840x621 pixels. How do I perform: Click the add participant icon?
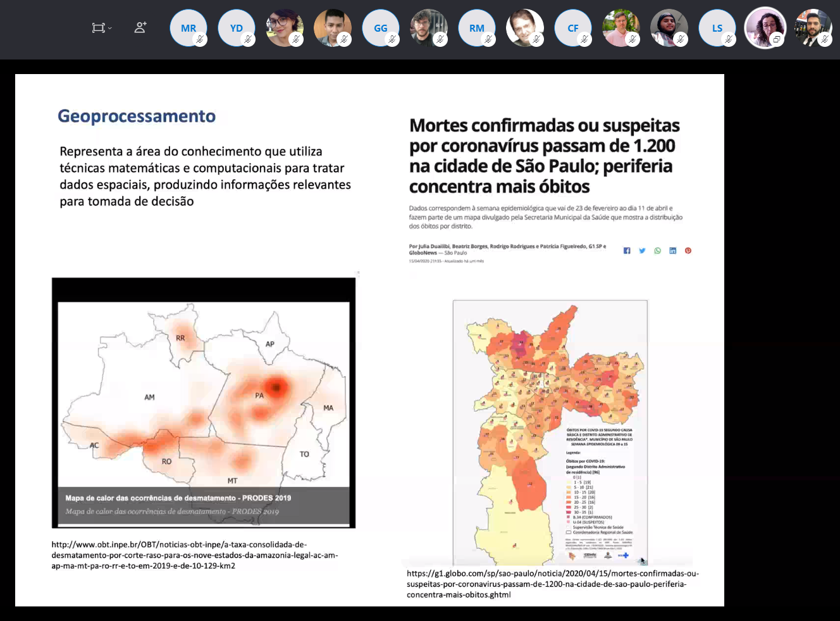click(140, 28)
